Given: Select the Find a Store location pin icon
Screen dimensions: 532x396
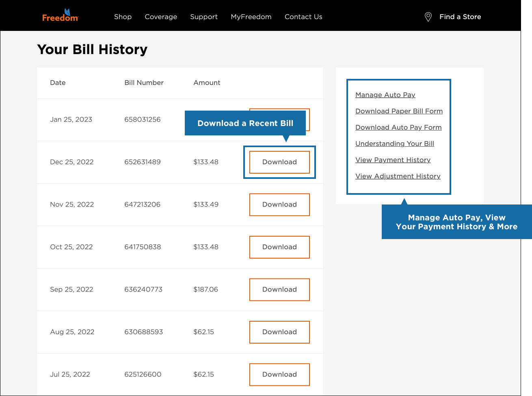Looking at the screenshot, I should click(428, 17).
